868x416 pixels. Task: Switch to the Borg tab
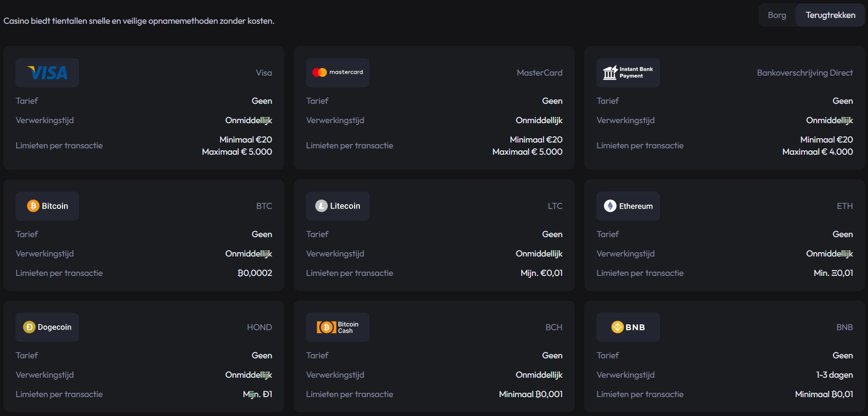[x=777, y=15]
